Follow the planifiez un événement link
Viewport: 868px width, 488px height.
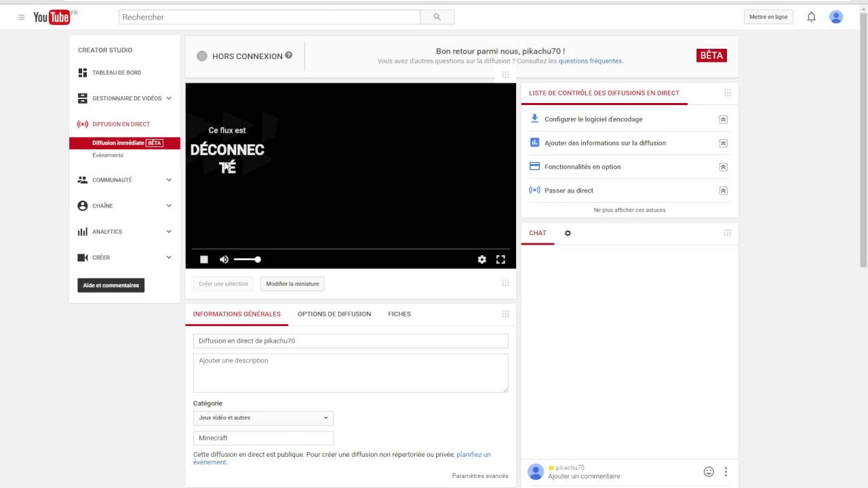tap(342, 458)
